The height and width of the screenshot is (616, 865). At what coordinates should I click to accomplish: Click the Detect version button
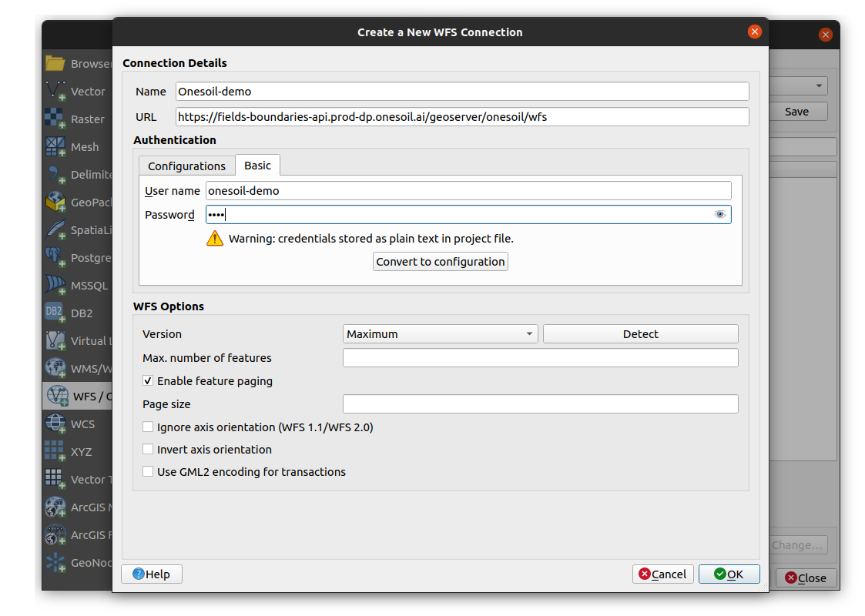click(640, 334)
